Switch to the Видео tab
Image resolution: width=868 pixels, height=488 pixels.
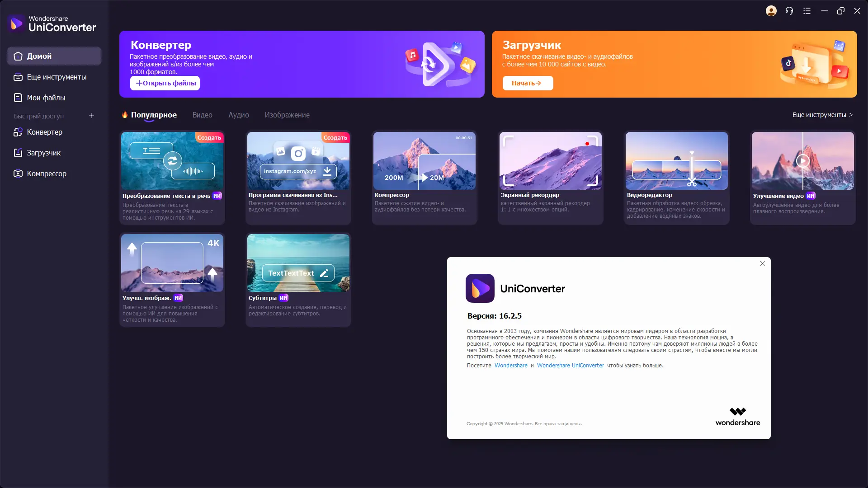(202, 115)
